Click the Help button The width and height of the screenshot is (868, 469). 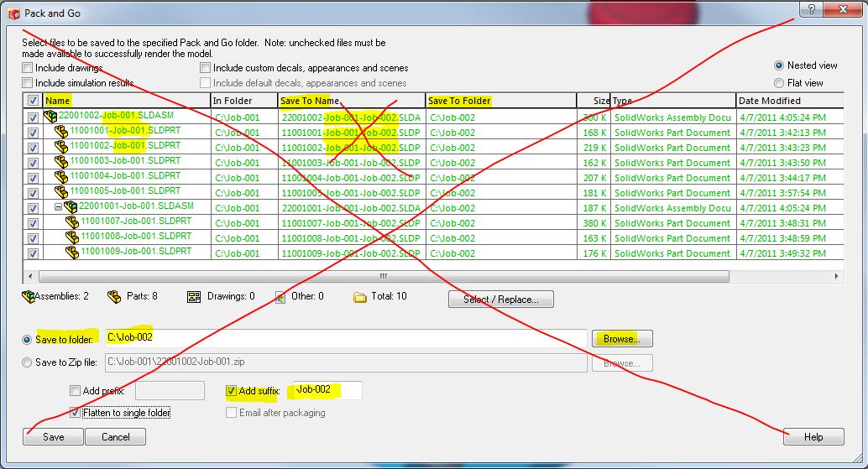pyautogui.click(x=813, y=437)
